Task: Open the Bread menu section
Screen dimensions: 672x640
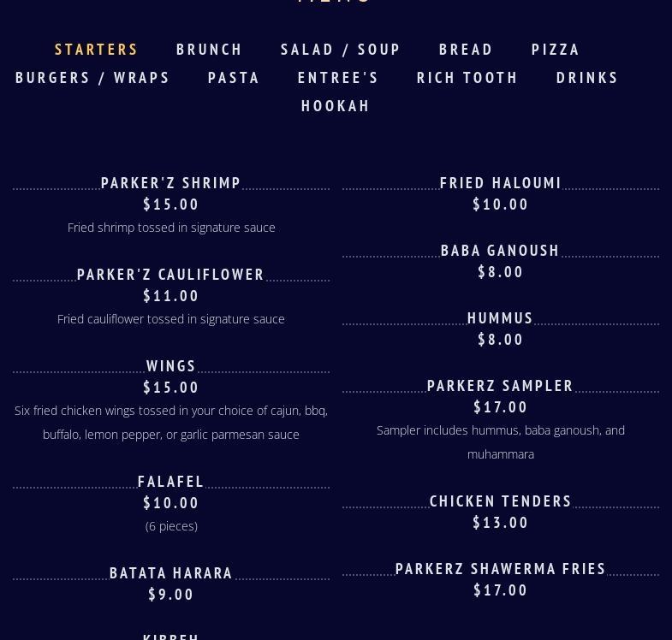Action: tap(467, 50)
